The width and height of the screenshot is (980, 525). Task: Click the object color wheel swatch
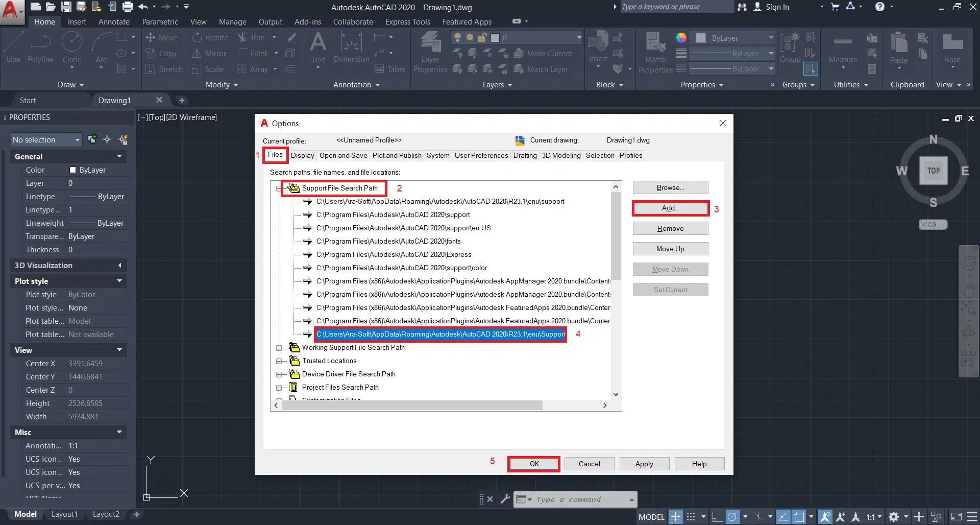click(x=681, y=38)
